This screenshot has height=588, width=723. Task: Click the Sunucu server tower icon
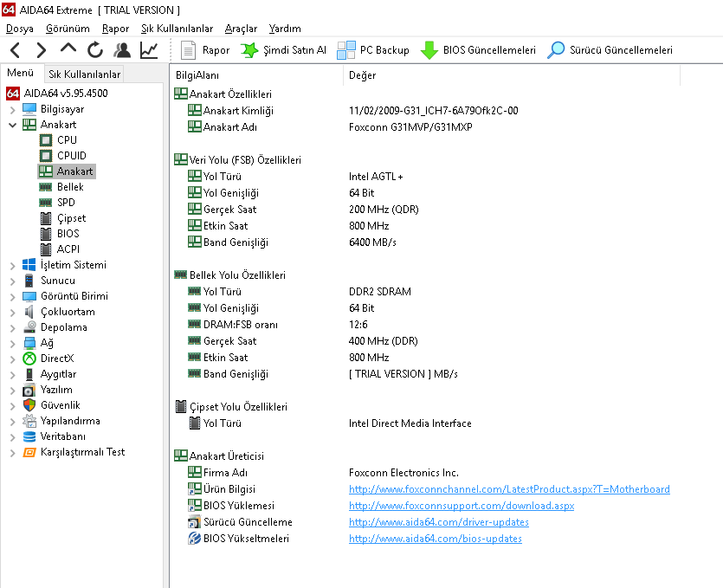click(x=29, y=281)
